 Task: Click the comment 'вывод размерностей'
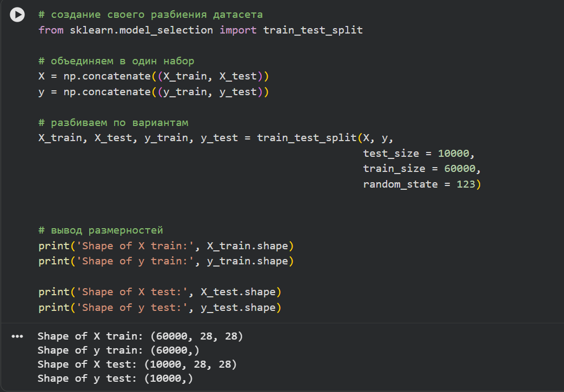pyautogui.click(x=101, y=230)
